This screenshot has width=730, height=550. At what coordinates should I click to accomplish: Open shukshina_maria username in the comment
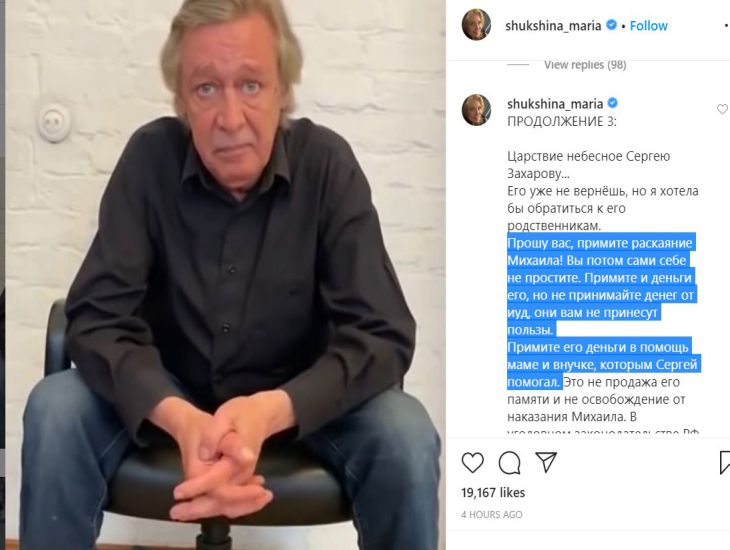coord(555,103)
